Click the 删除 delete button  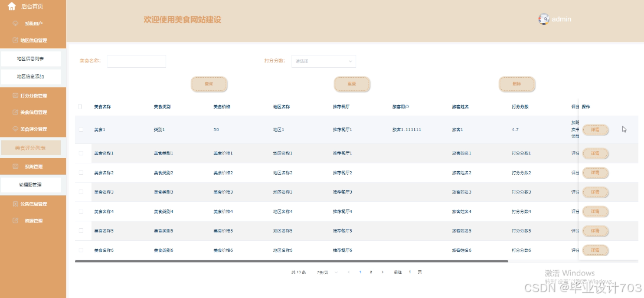(x=516, y=84)
